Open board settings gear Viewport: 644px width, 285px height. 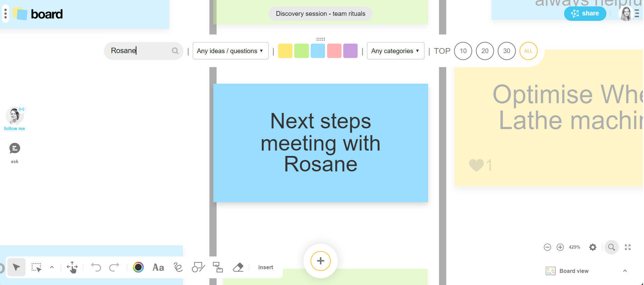(593, 247)
